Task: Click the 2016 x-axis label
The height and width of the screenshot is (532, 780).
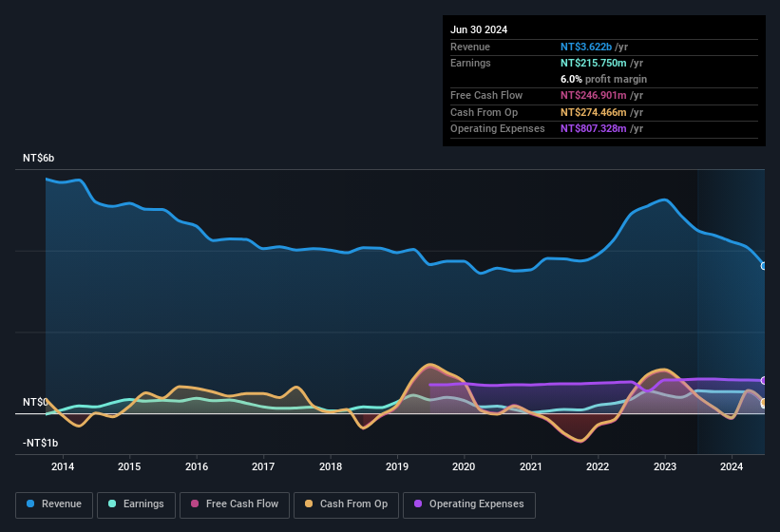Action: click(197, 466)
